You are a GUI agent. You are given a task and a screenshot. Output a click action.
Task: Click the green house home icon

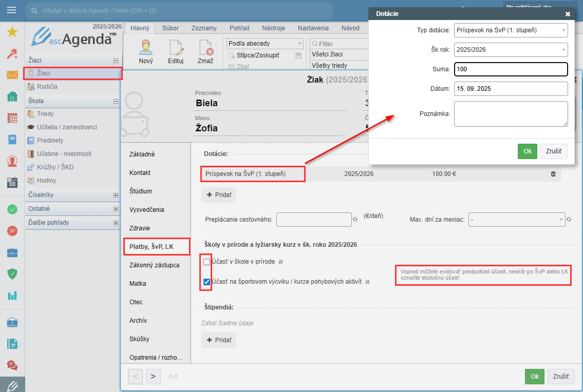[12, 96]
